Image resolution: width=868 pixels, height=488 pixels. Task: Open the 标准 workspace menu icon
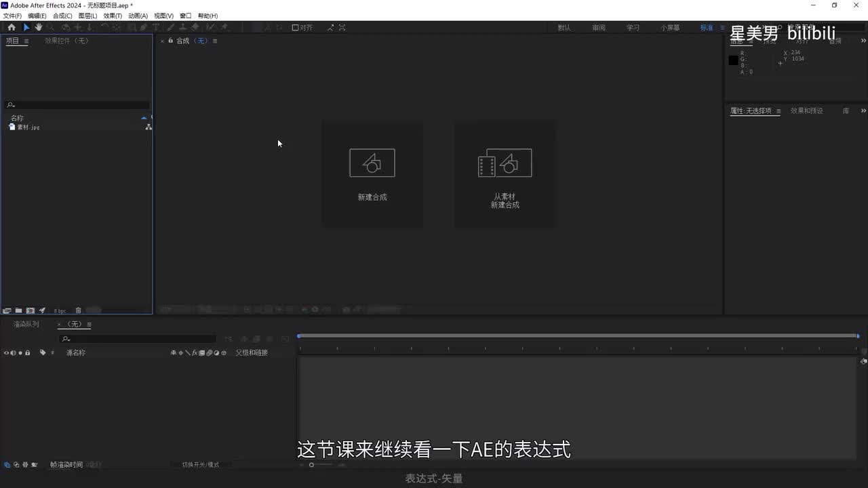click(722, 28)
